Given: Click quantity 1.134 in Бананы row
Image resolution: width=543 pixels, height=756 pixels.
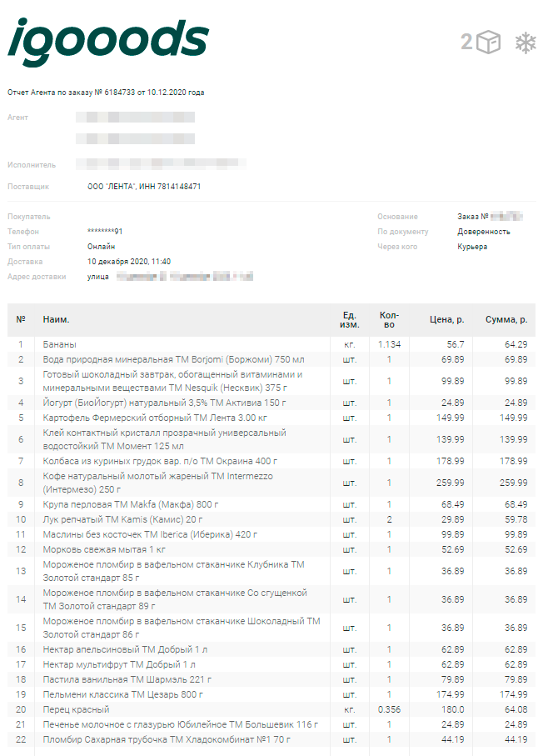Looking at the screenshot, I should point(389,344).
